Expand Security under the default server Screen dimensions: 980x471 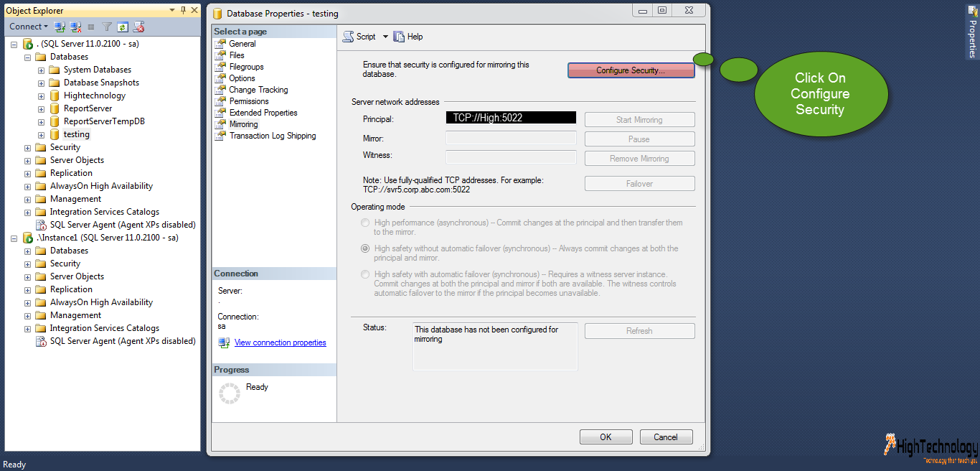(x=27, y=147)
